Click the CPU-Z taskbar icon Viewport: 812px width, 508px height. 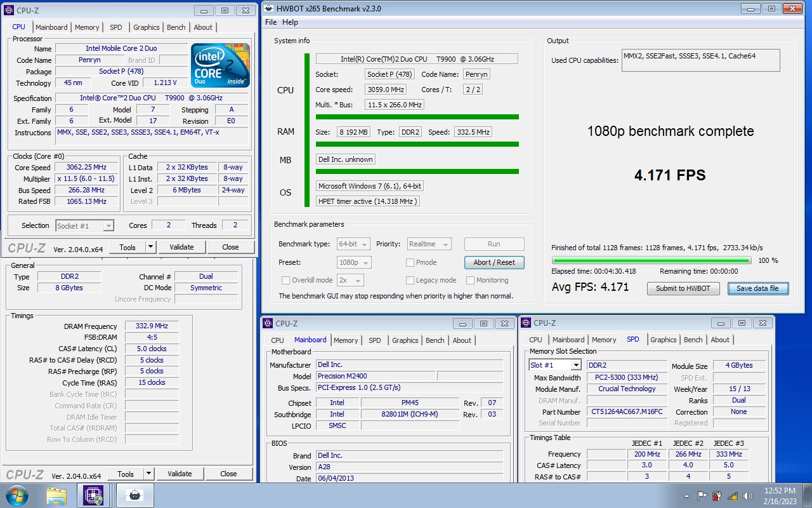pos(94,495)
